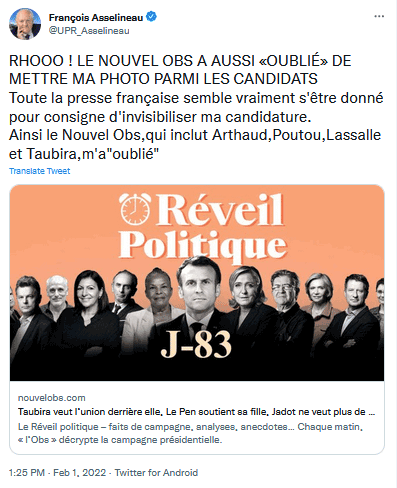397x488 pixels.
Task: Open the Réveil Politique card image
Action: click(x=197, y=283)
